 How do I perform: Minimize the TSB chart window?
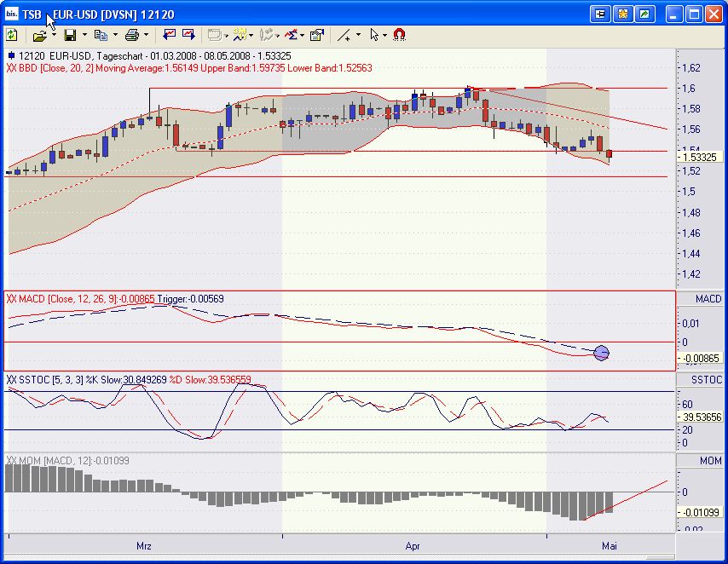point(673,14)
